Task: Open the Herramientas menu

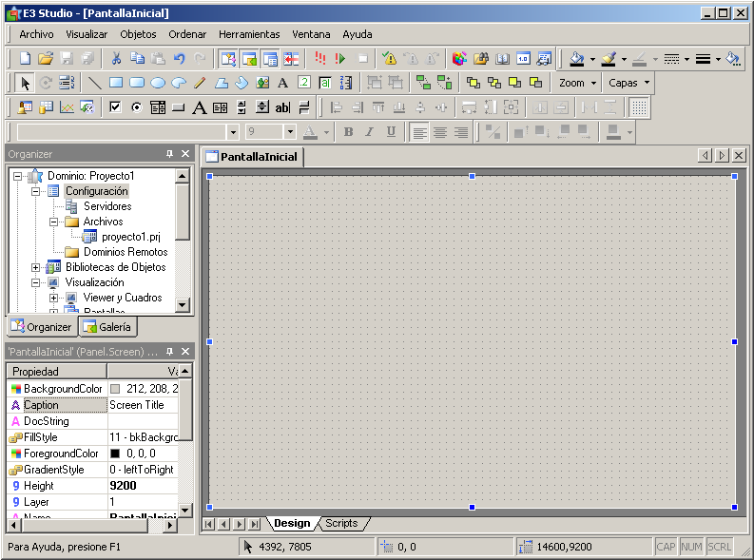Action: coord(249,34)
